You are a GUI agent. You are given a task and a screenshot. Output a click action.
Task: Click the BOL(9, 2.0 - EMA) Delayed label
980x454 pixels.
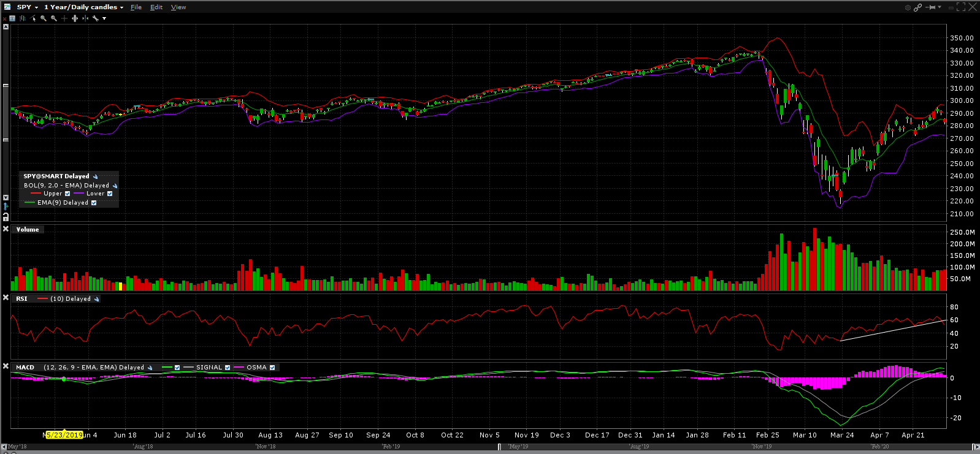tap(66, 186)
